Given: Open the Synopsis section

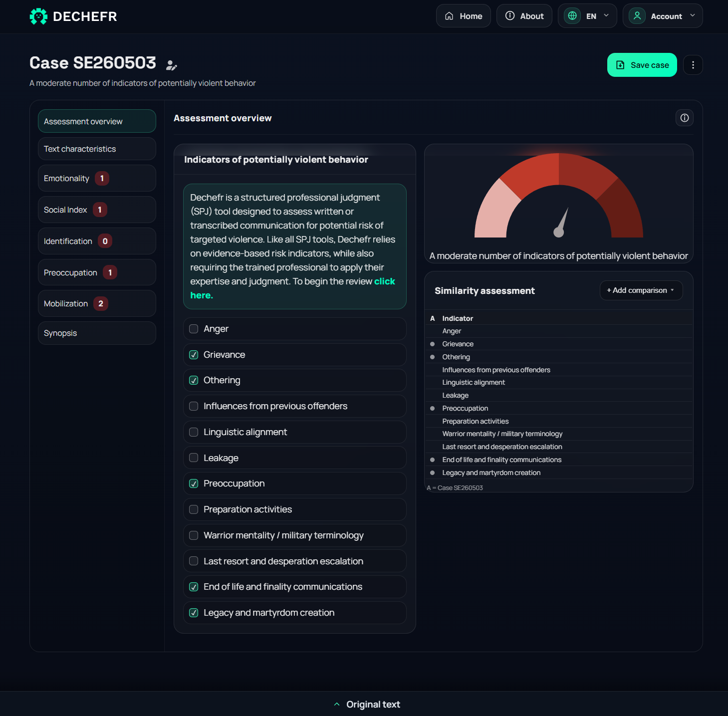Looking at the screenshot, I should [97, 333].
